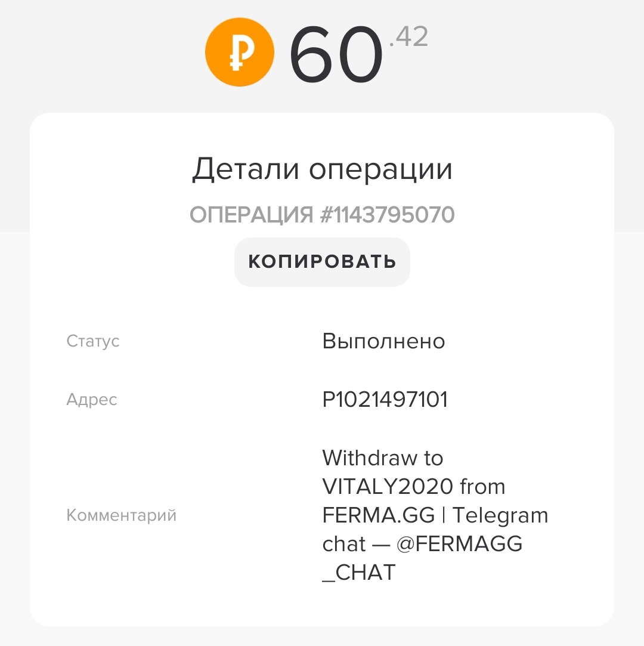This screenshot has height=646, width=644.
Task: Click the word chat in the comment
Action: (343, 543)
